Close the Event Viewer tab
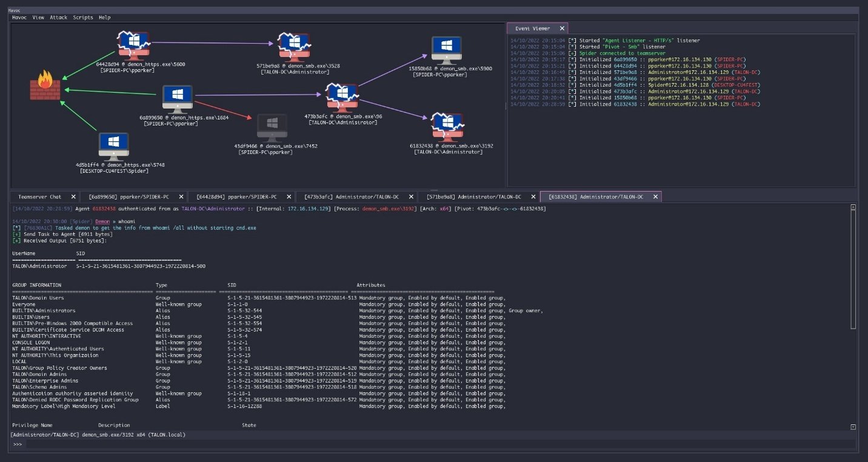 [x=562, y=28]
